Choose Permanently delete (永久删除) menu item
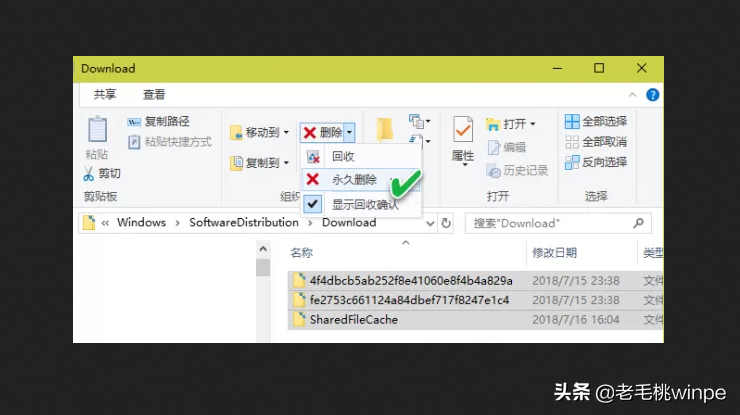This screenshot has width=740, height=415. click(x=354, y=180)
